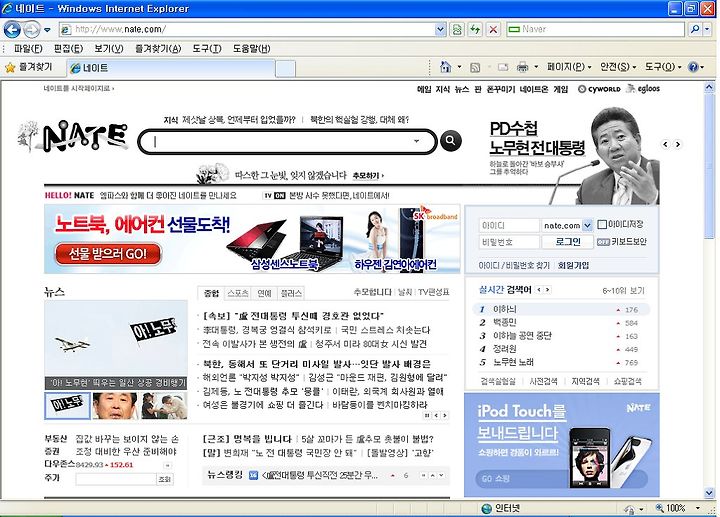Open the nate.com domain dropdown
The image size is (720, 517).
pyautogui.click(x=587, y=225)
